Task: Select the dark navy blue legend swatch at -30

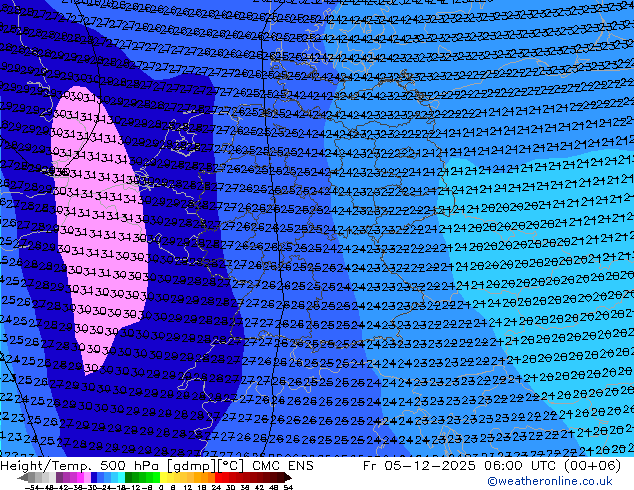Action: point(94,478)
